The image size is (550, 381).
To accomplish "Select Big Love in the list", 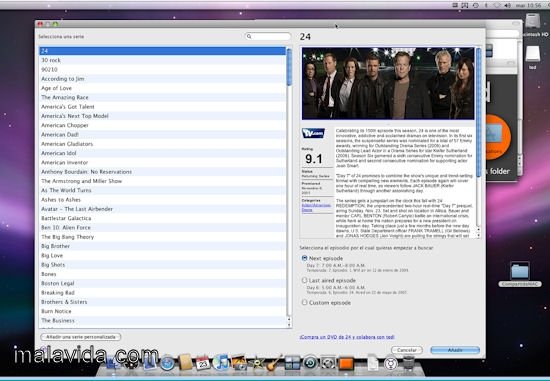I will (162, 255).
